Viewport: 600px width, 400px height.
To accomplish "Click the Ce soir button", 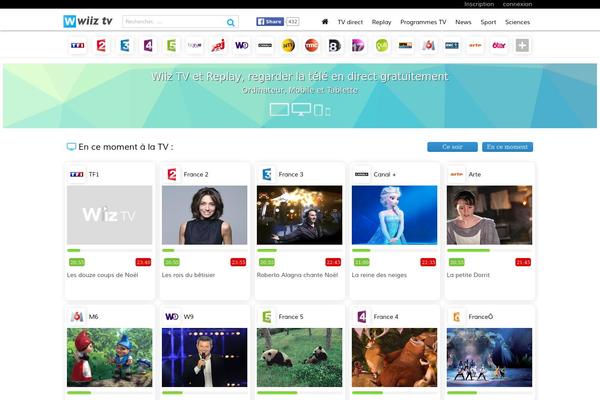I will [452, 147].
